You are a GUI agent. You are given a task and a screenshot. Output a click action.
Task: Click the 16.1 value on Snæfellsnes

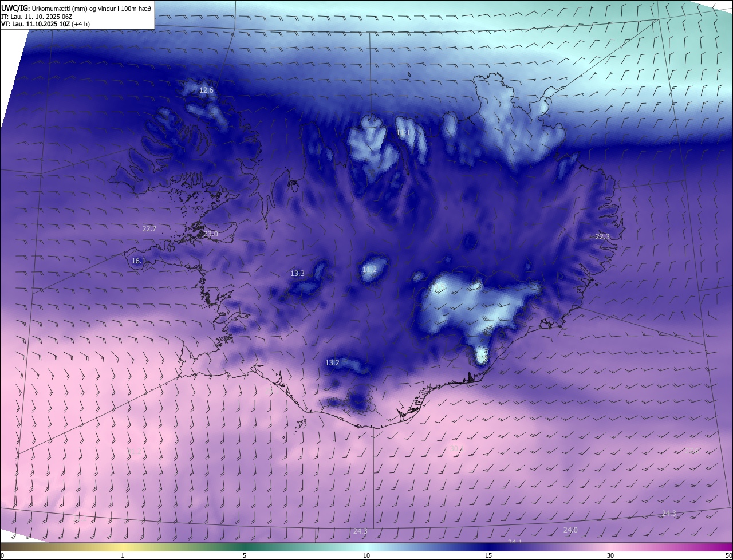[139, 261]
